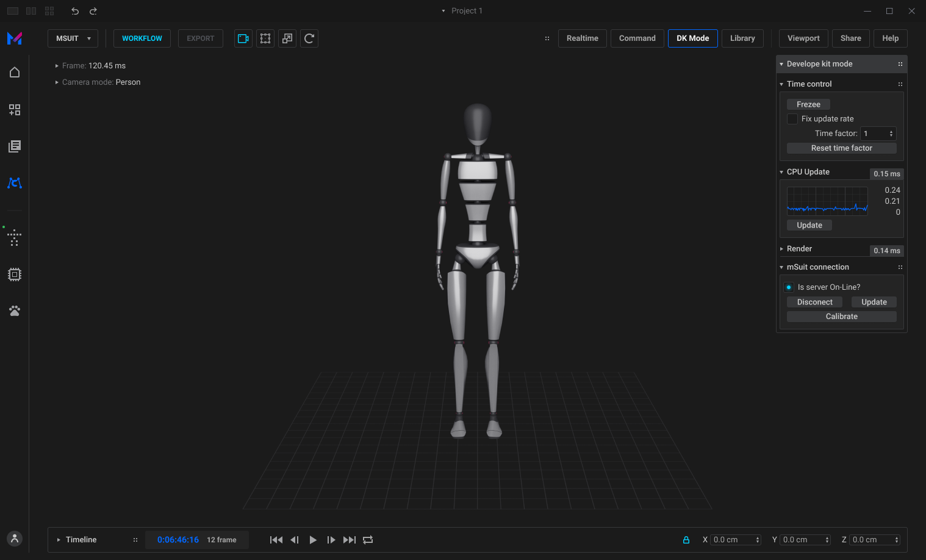Click the selection/transform toolbar icon
Viewport: 926px width, 560px height.
pyautogui.click(x=265, y=38)
